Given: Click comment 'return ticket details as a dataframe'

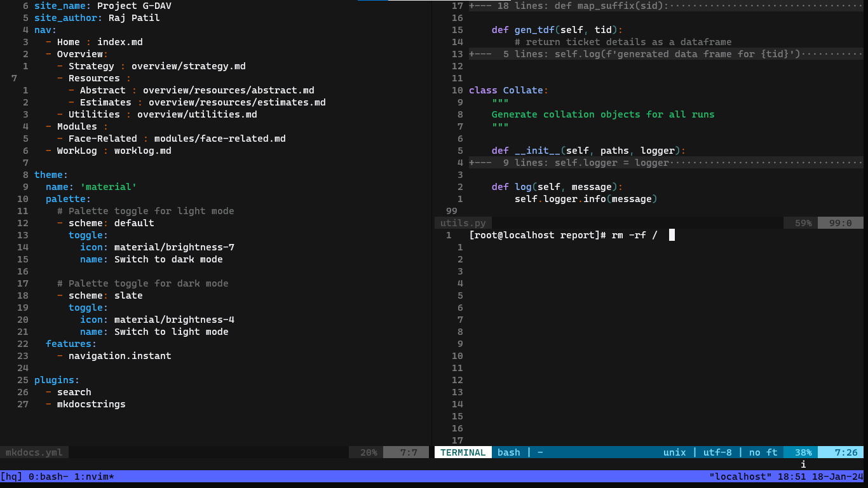Looking at the screenshot, I should [x=623, y=42].
